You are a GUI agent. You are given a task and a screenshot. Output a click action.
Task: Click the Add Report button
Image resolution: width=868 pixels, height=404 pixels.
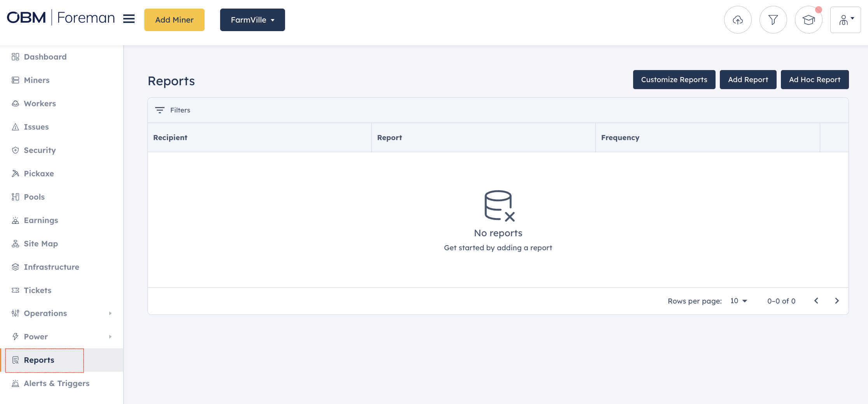point(748,80)
